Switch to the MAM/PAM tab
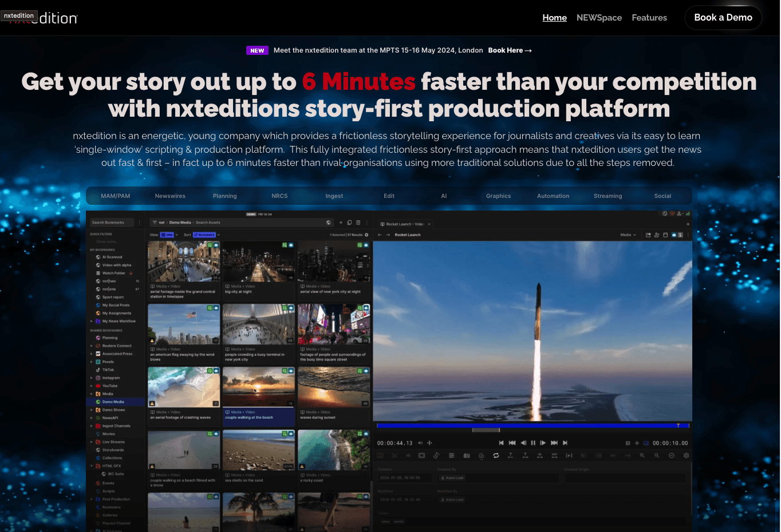The width and height of the screenshot is (781, 532). (x=116, y=196)
